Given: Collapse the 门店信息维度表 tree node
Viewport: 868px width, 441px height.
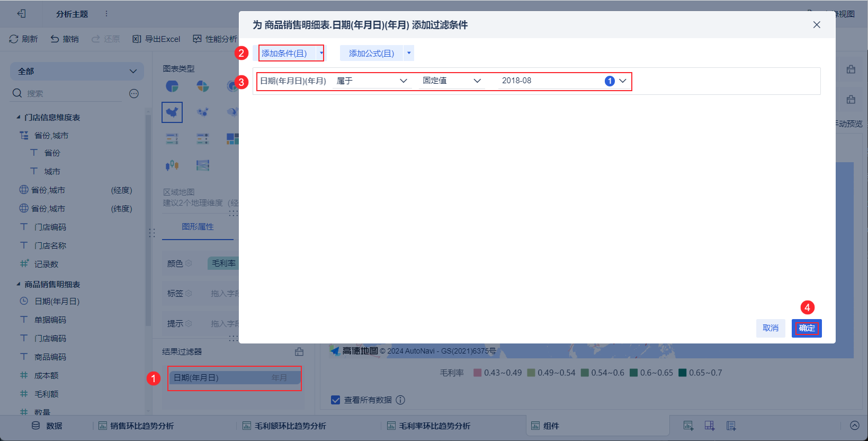Looking at the screenshot, I should [x=19, y=117].
